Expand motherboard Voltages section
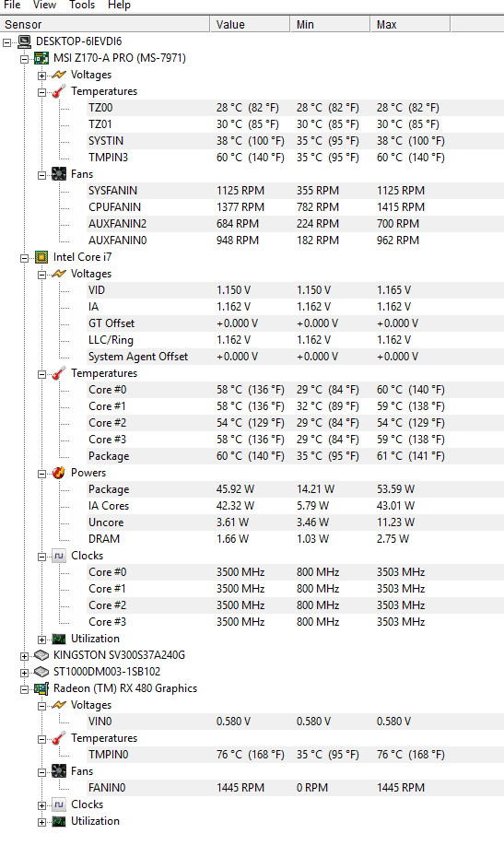This screenshot has width=504, height=857. [x=42, y=76]
